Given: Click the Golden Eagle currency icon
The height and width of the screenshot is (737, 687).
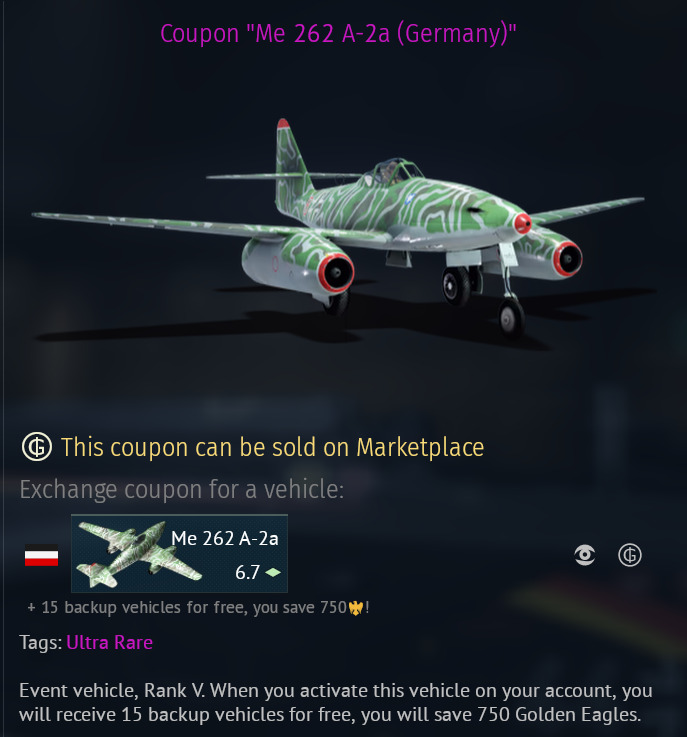Looking at the screenshot, I should click(x=356, y=608).
